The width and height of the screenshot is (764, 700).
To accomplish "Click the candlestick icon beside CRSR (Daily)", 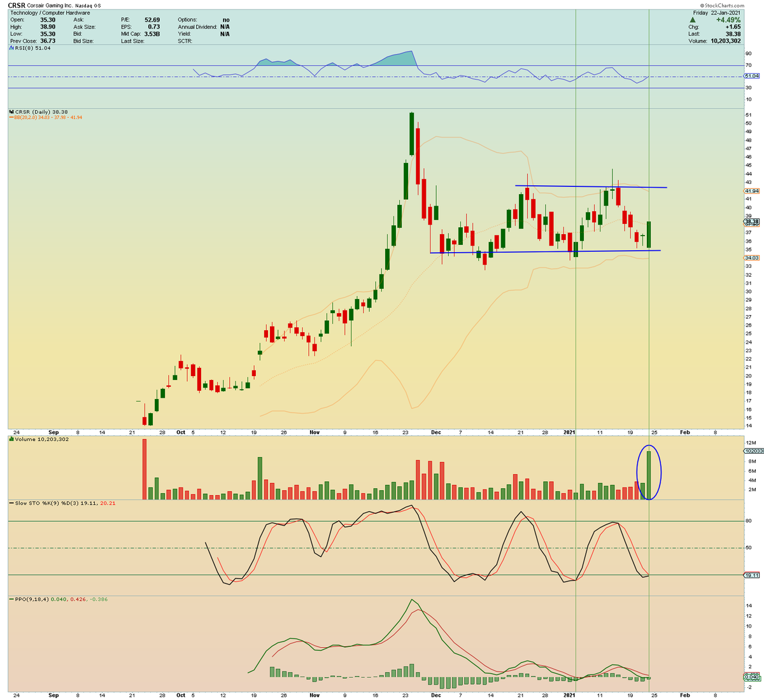I will (10, 110).
